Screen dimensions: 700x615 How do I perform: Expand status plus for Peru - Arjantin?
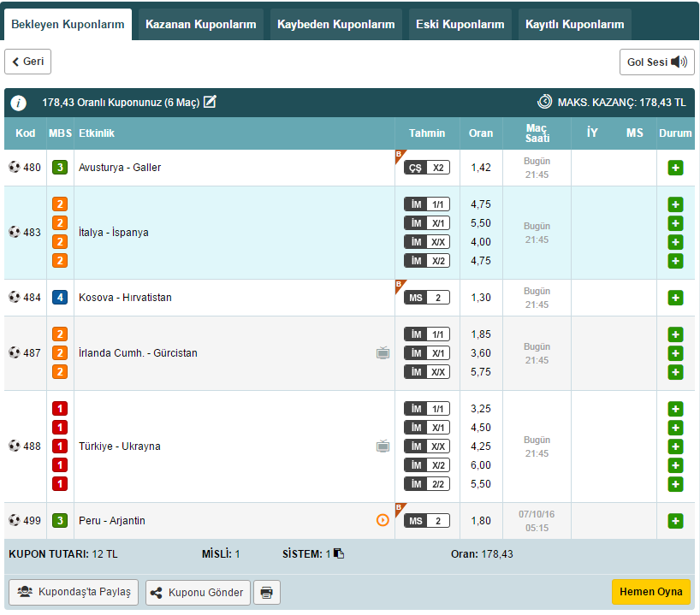(x=675, y=521)
